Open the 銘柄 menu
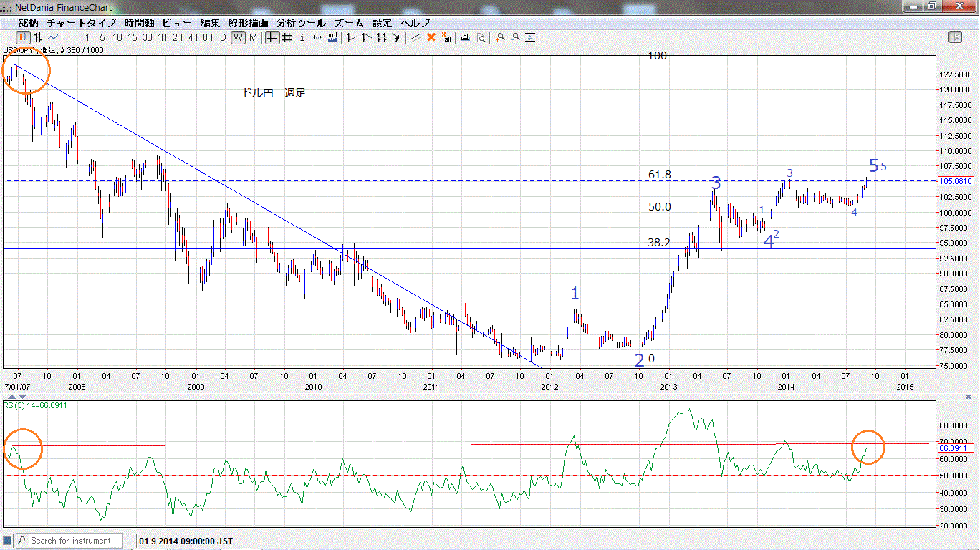980x550 pixels. pos(29,24)
